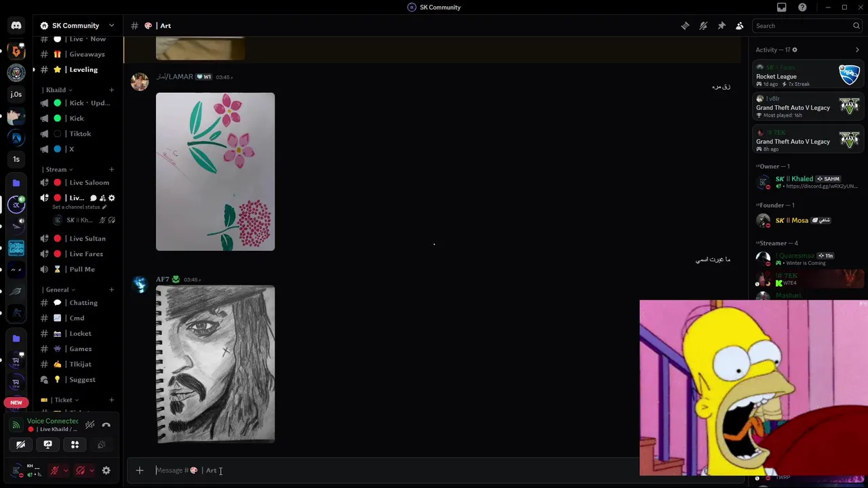Open the Suggest channel
The width and height of the screenshot is (868, 488).
coord(77,380)
